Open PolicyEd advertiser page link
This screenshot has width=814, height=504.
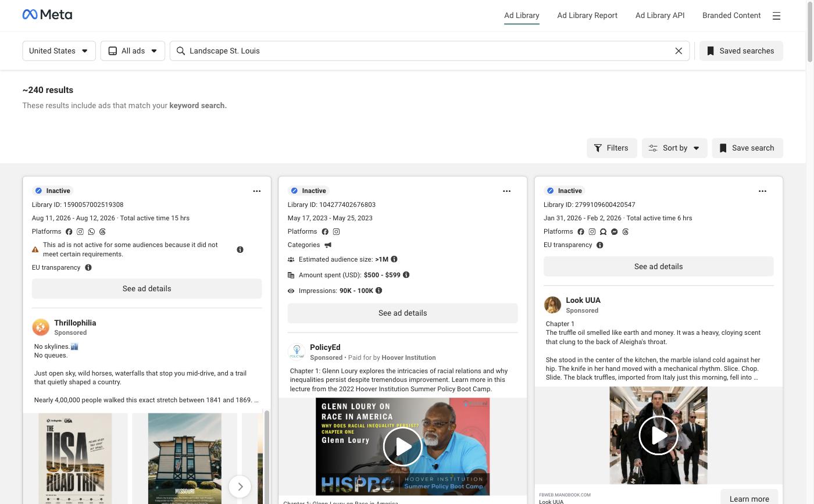325,348
